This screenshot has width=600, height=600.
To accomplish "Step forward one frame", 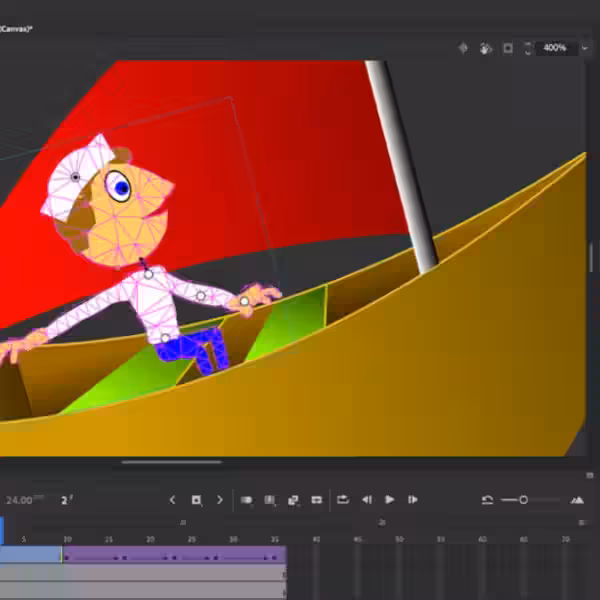I will tap(413, 500).
